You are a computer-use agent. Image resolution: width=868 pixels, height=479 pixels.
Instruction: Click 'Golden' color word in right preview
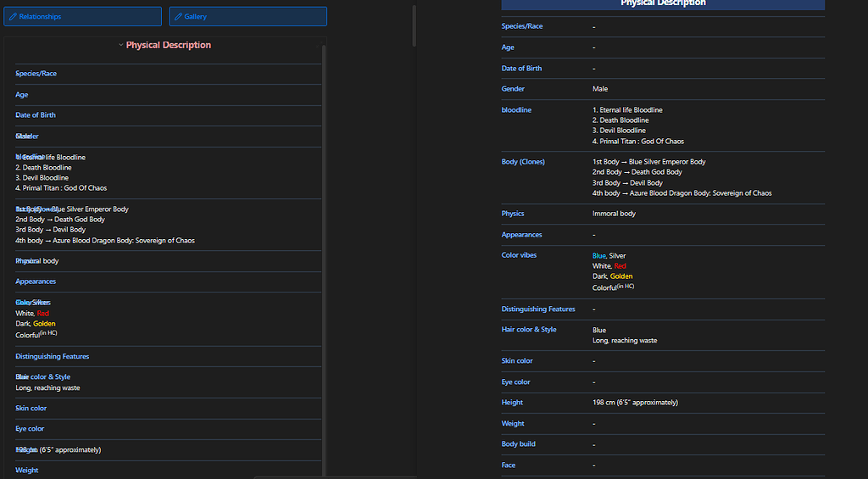(621, 276)
